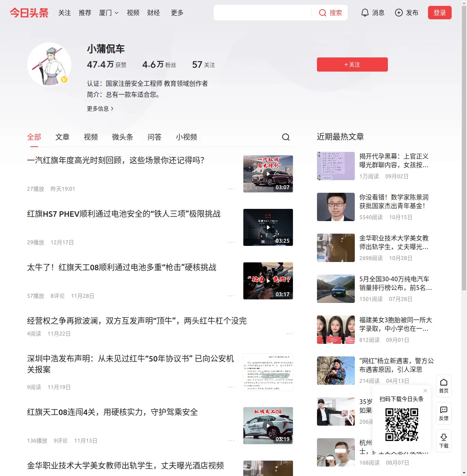This screenshot has width=467, height=476.
Task: Play the 03:19 红旗天工08 video thumbnail
Action: pyautogui.click(x=268, y=426)
